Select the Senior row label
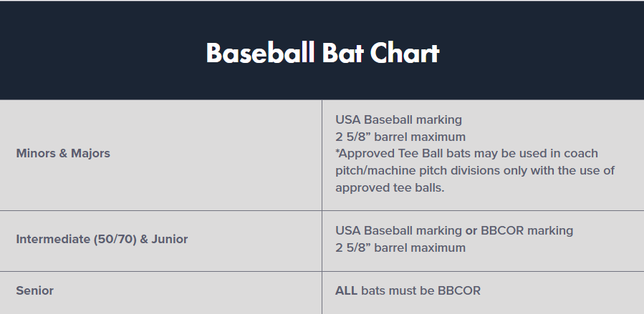Image resolution: width=644 pixels, height=314 pixels. [x=35, y=290]
